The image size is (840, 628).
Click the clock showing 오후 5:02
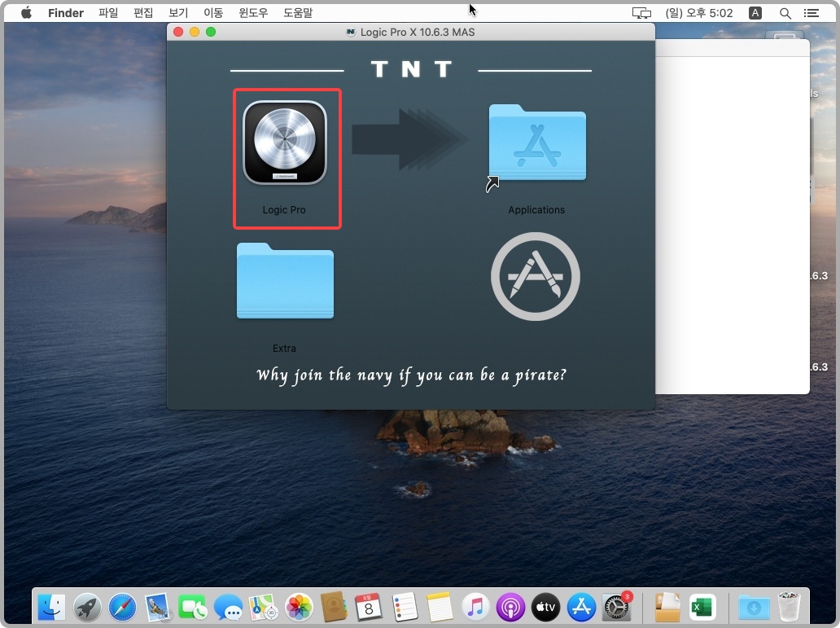click(699, 13)
